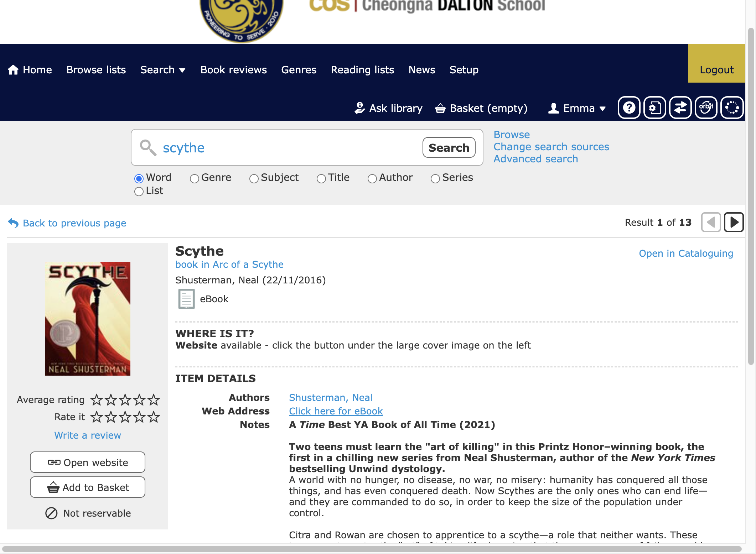Click the page settings gear icon
The height and width of the screenshot is (554, 756).
pos(655,108)
